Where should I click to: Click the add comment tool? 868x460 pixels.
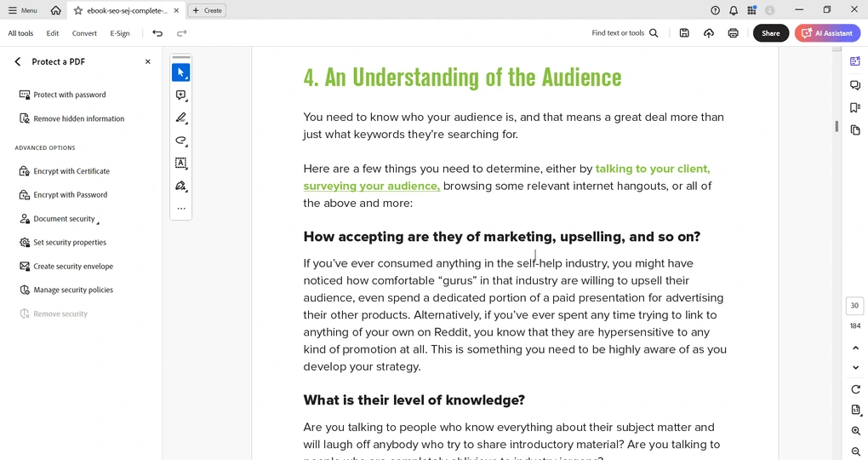pos(180,95)
